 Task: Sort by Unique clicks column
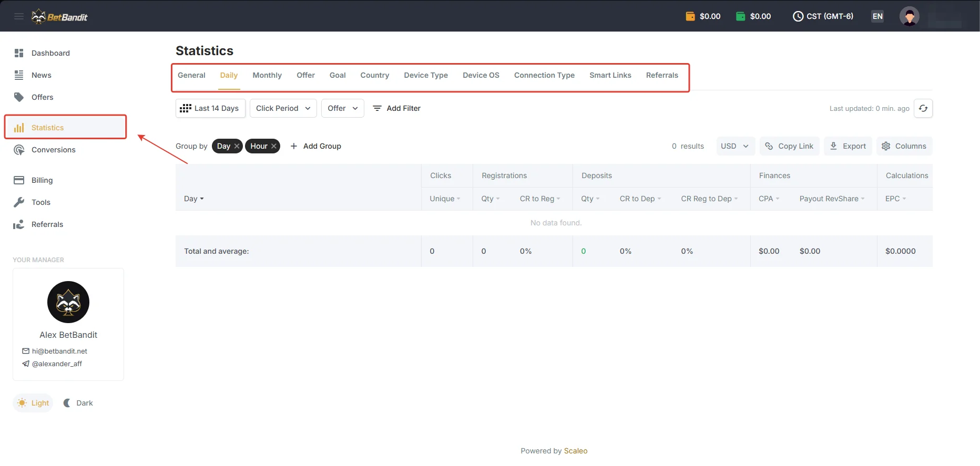click(445, 199)
